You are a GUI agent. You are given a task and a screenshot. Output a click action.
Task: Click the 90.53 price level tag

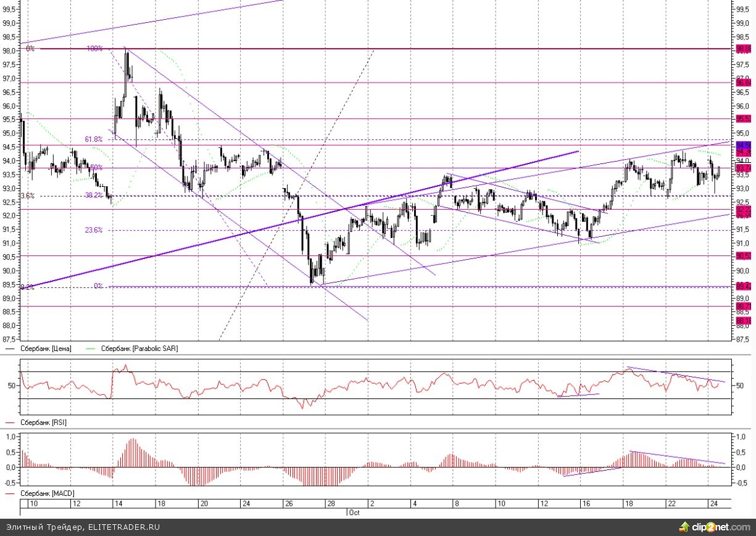742,255
